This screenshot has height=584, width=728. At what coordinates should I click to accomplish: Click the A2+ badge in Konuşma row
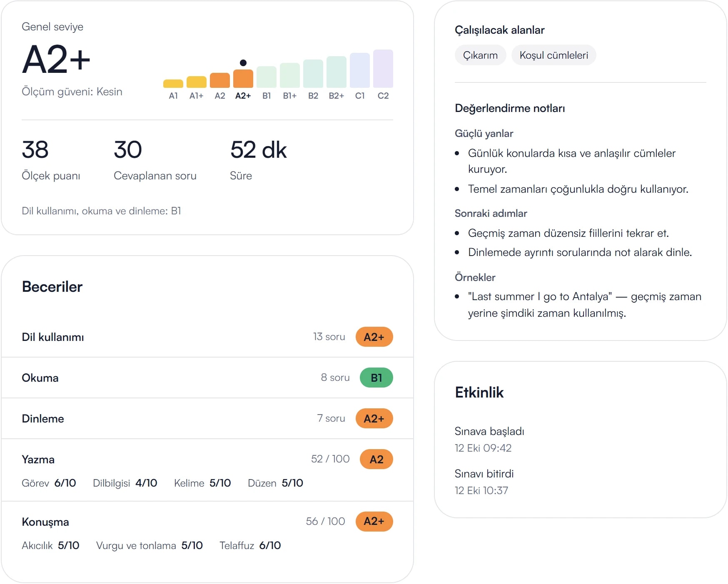(x=374, y=521)
